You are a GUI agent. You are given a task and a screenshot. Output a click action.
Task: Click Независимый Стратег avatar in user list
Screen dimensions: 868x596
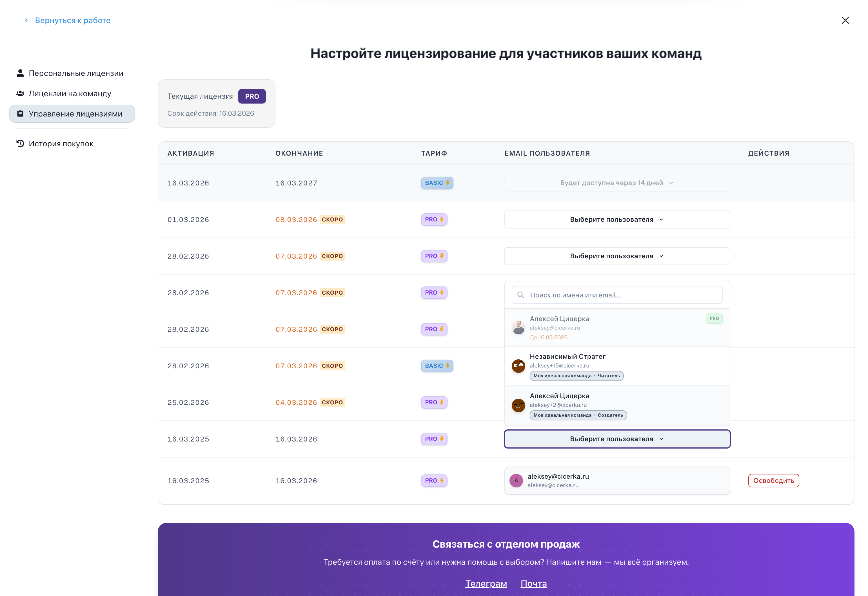(518, 366)
